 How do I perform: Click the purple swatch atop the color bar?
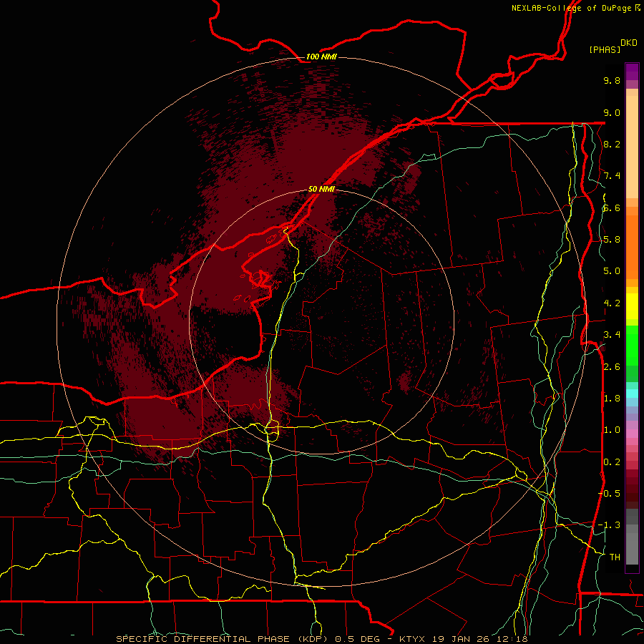[x=632, y=72]
